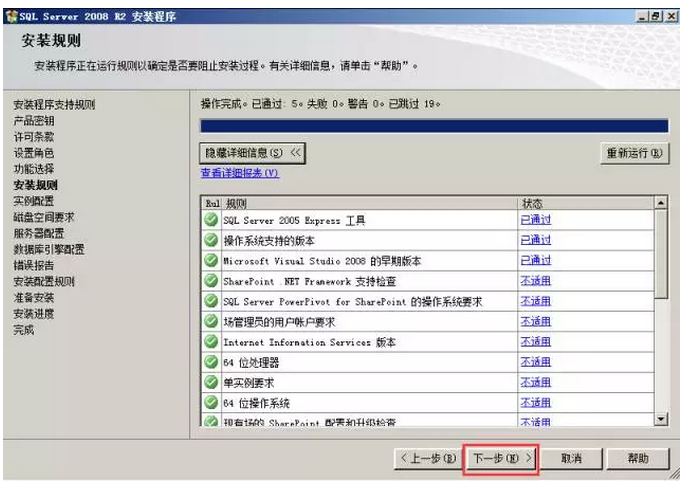689x484 pixels.
Task: Click green check icon beside 64 位操作系统
Action: (x=211, y=402)
